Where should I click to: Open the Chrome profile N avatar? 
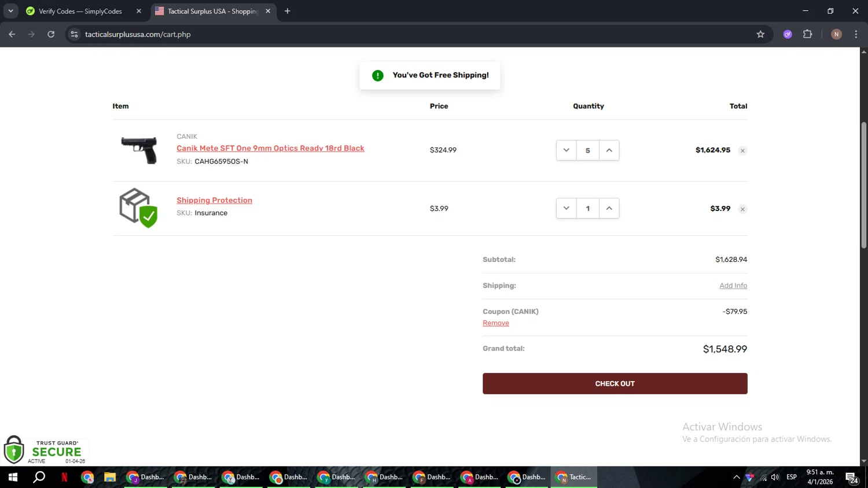pos(836,34)
